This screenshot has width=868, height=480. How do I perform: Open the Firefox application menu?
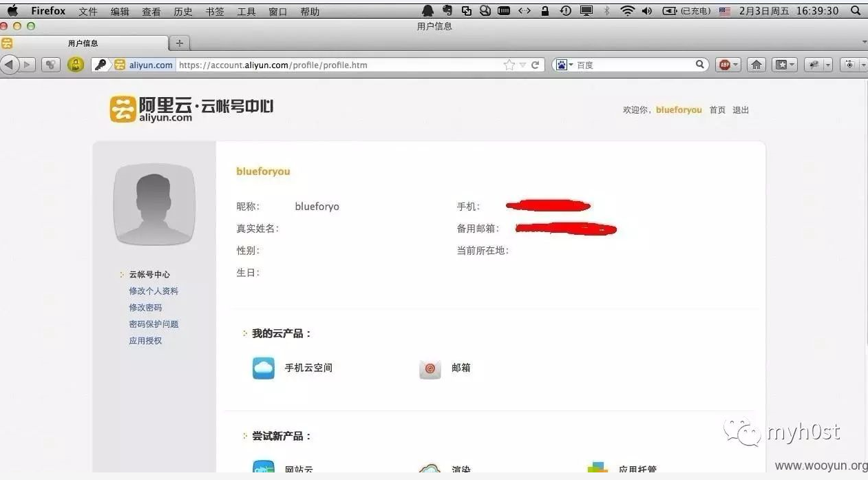48,11
